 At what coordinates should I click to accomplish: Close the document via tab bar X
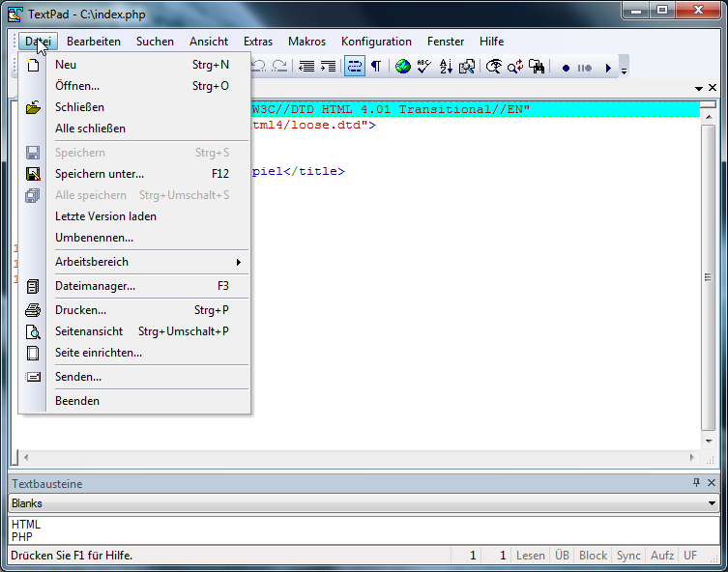coord(713,87)
